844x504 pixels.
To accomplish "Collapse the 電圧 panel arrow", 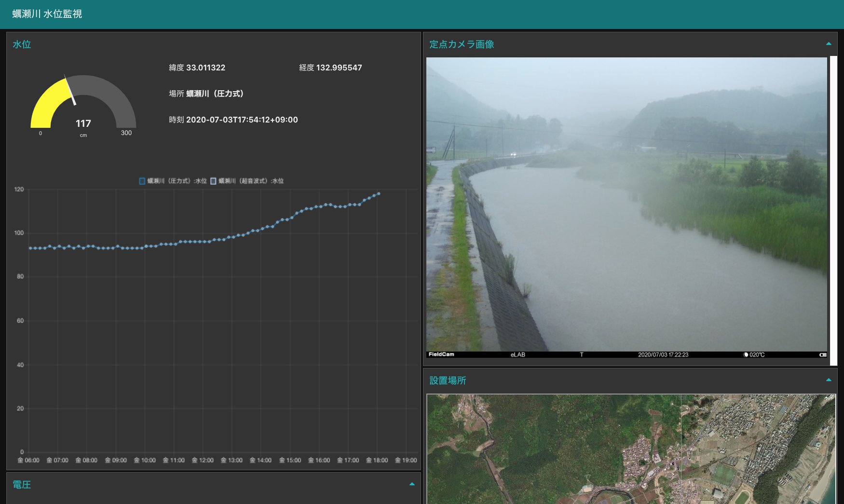I will (x=412, y=484).
